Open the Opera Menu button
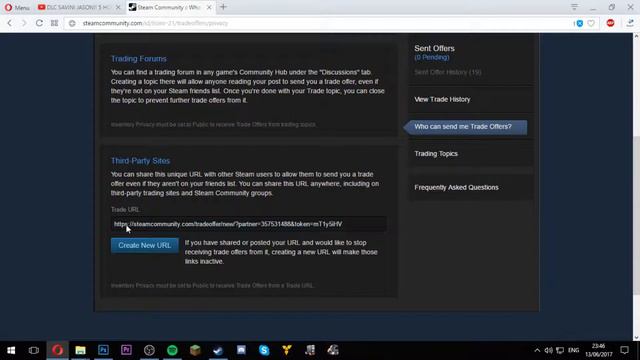 coord(17,7)
